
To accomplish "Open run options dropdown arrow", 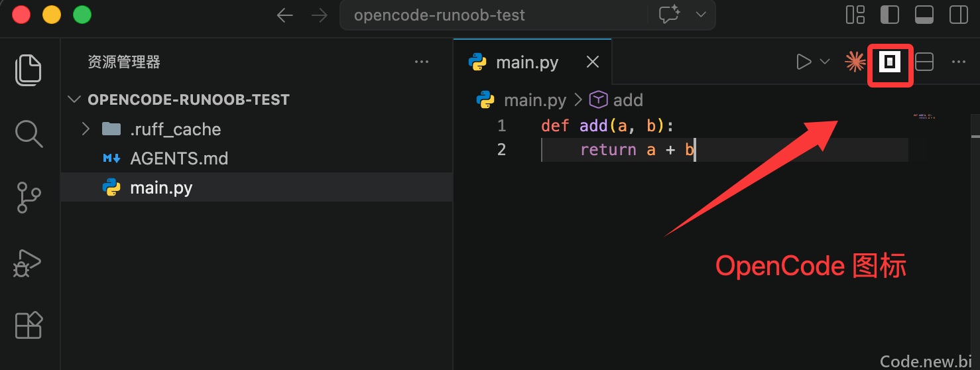I will point(825,62).
